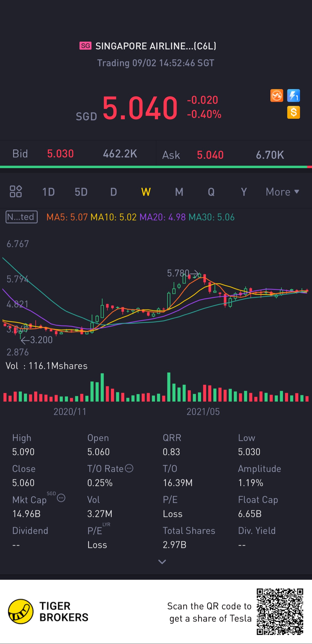The width and height of the screenshot is (312, 644).
Task: Tap the Ask volume 6.70K
Action: tap(270, 155)
